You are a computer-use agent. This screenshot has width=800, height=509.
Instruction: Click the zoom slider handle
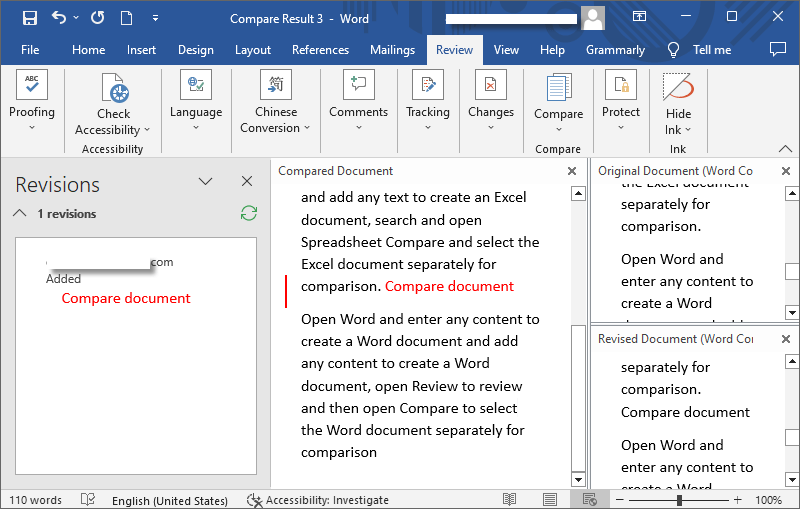pos(679,500)
